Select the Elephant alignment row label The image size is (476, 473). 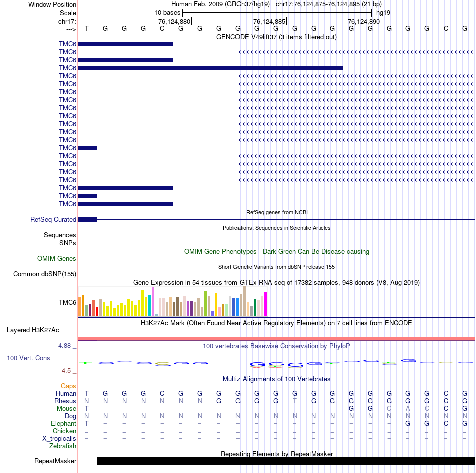[x=63, y=423]
